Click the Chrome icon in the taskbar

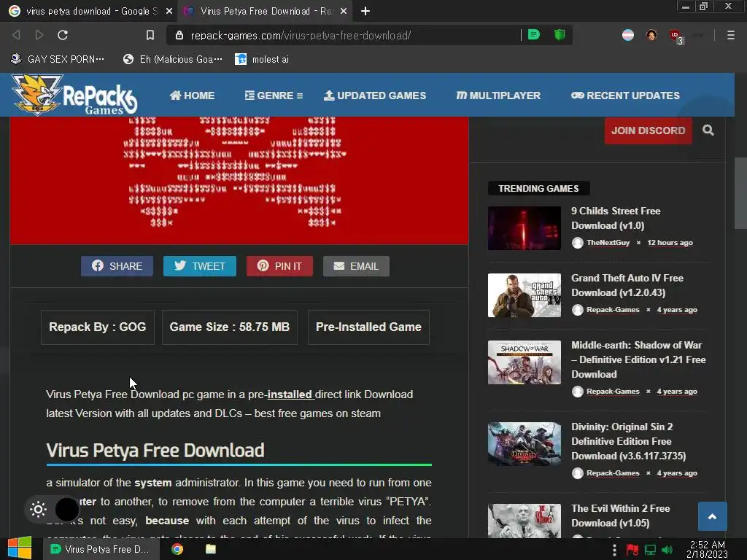[177, 549]
